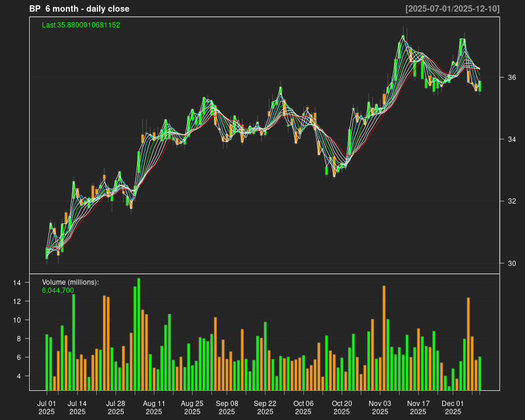This screenshot has height=420, width=525.
Task: Click the chart title 'BP 6 month - daily close'
Action: click(x=79, y=9)
